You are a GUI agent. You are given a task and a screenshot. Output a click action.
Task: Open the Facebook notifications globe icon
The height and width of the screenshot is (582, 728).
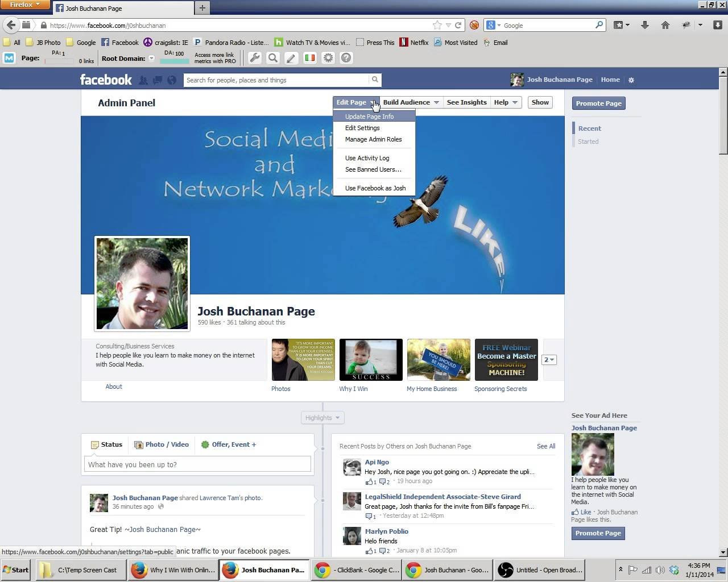172,80
